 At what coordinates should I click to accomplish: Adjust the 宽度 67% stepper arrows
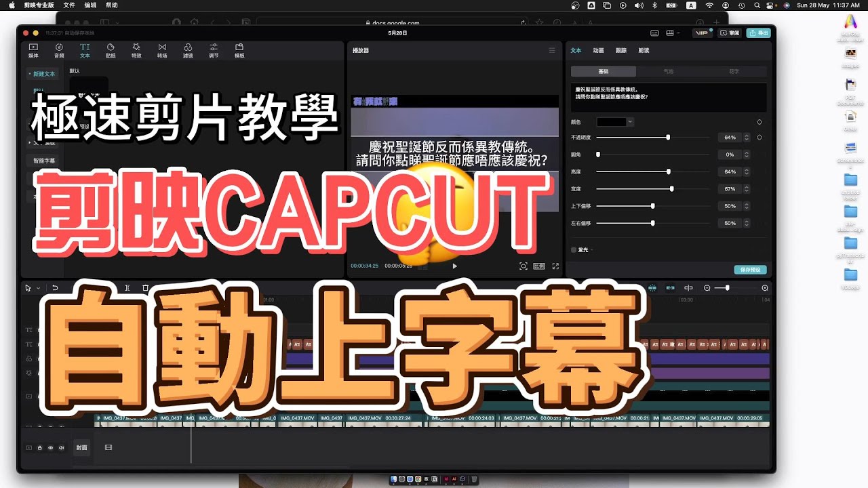point(747,188)
